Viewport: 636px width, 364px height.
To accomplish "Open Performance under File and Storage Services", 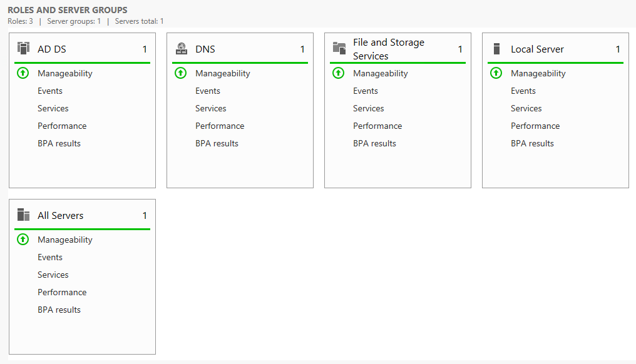I will pos(377,126).
